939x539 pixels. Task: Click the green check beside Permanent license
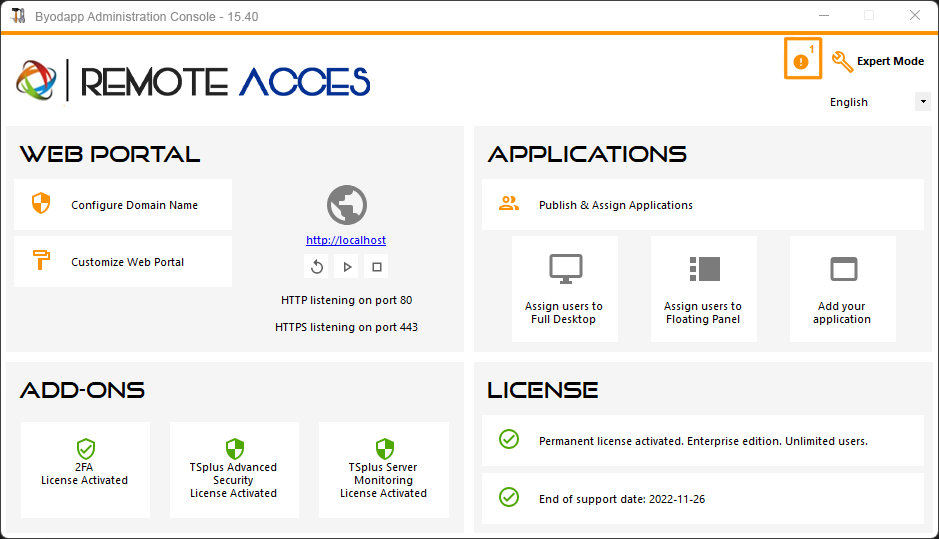pos(509,439)
